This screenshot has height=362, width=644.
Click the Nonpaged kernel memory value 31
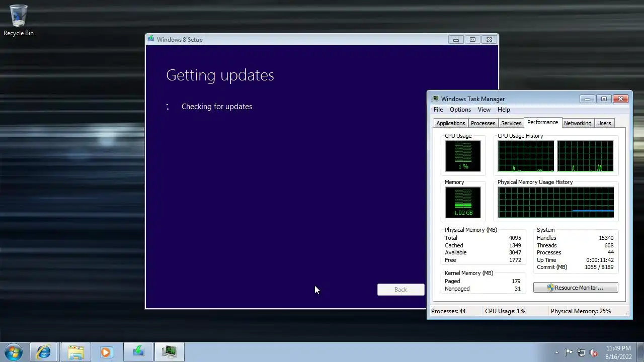(x=518, y=289)
